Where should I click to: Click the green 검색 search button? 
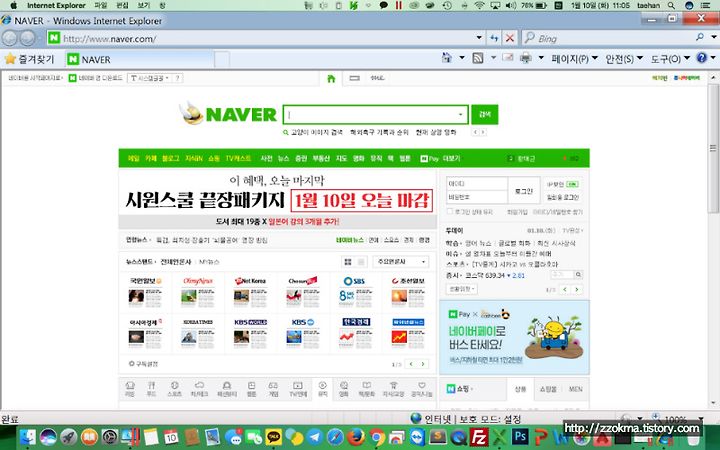[x=484, y=114]
